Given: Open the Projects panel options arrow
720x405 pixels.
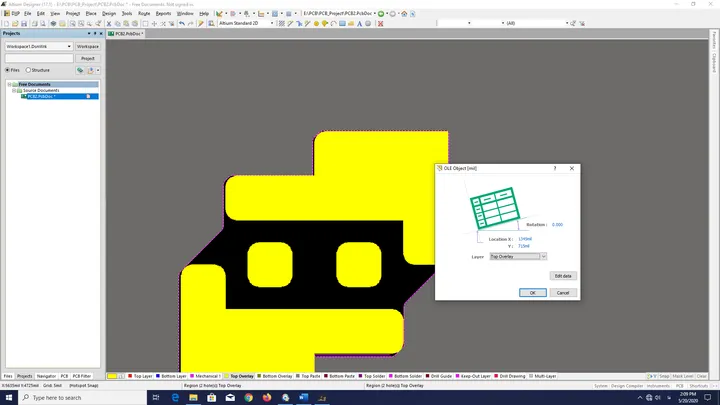Looking at the screenshot, I should [89, 34].
